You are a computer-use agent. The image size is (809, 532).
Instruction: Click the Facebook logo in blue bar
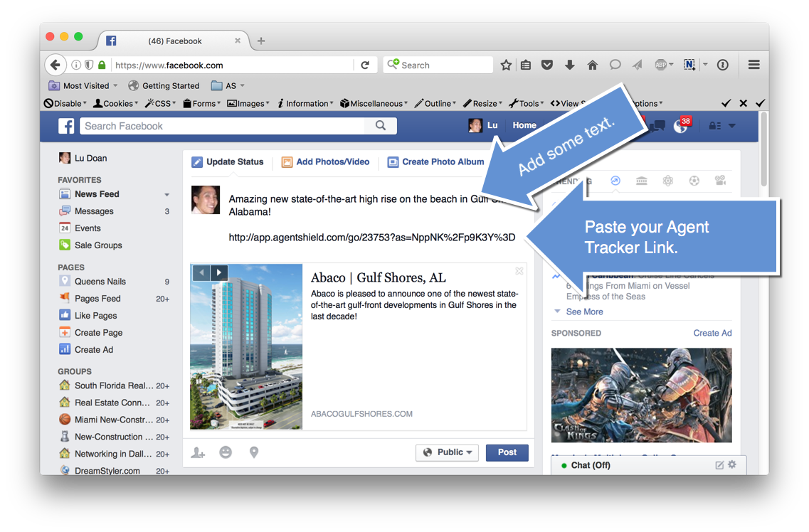click(66, 126)
